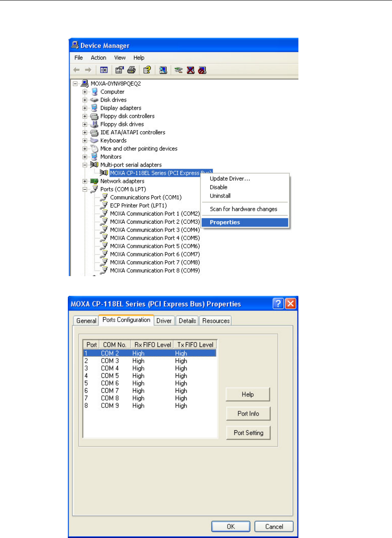Switch to the General tab

pyautogui.click(x=86, y=321)
